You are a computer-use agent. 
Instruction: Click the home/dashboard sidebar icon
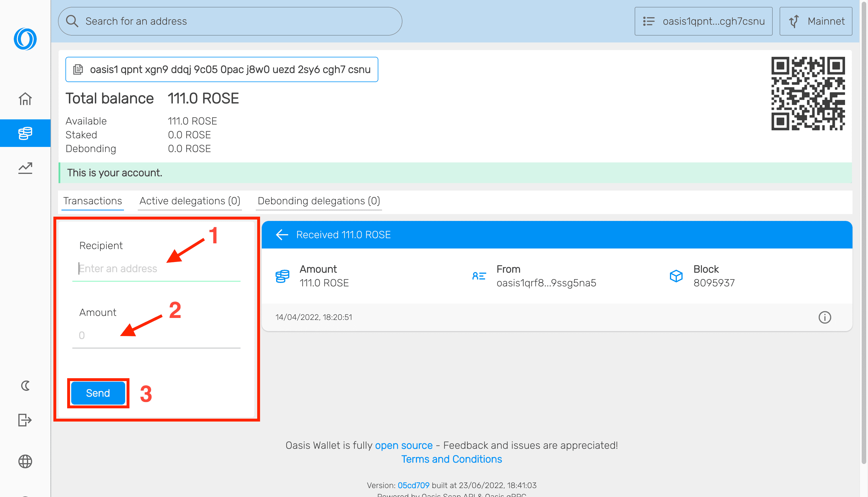(25, 99)
